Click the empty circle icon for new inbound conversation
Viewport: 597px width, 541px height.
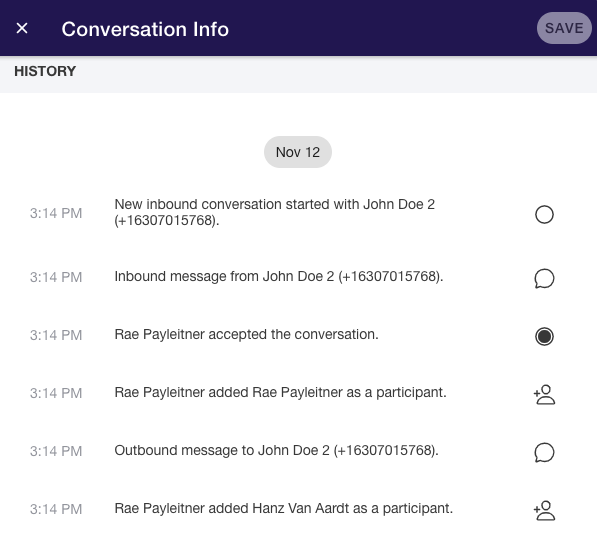pos(544,214)
